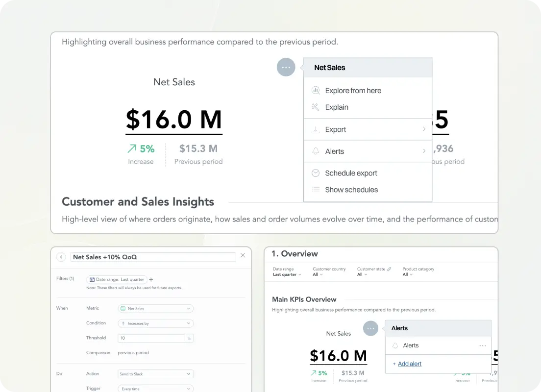Viewport: 541px width, 392px height.
Task: Click Schedule export clock icon
Action: [316, 173]
